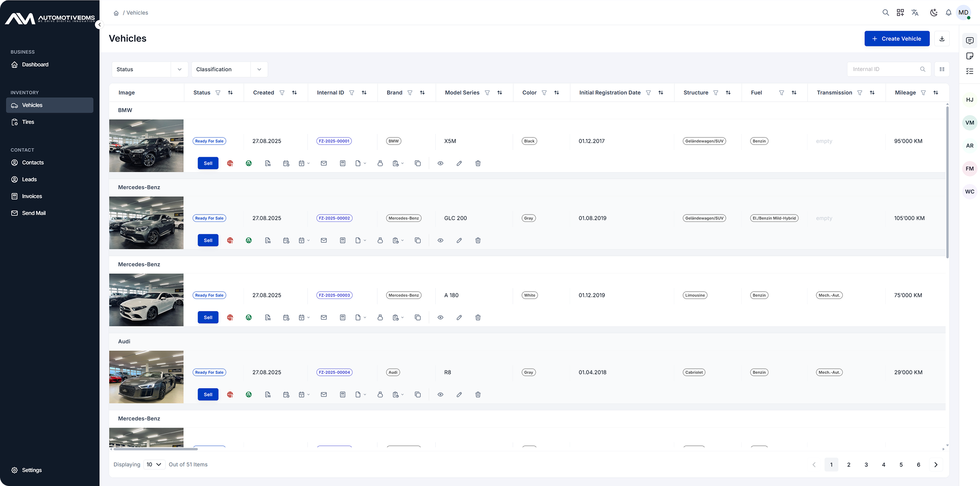The height and width of the screenshot is (486, 980).
Task: Click the pencil edit icon for Audi R8
Action: pos(459,394)
